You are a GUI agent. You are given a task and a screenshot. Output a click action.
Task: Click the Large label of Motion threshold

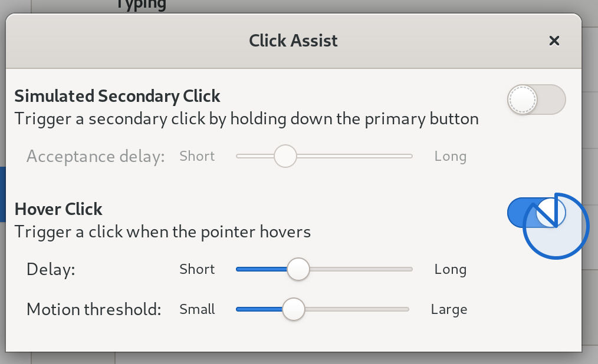[449, 309]
